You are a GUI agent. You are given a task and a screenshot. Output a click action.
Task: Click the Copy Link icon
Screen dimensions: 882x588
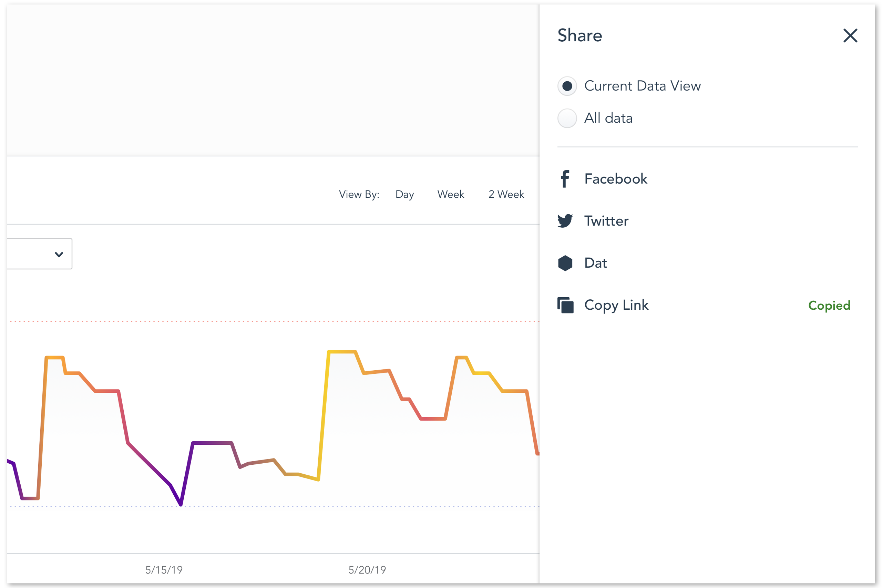click(565, 305)
